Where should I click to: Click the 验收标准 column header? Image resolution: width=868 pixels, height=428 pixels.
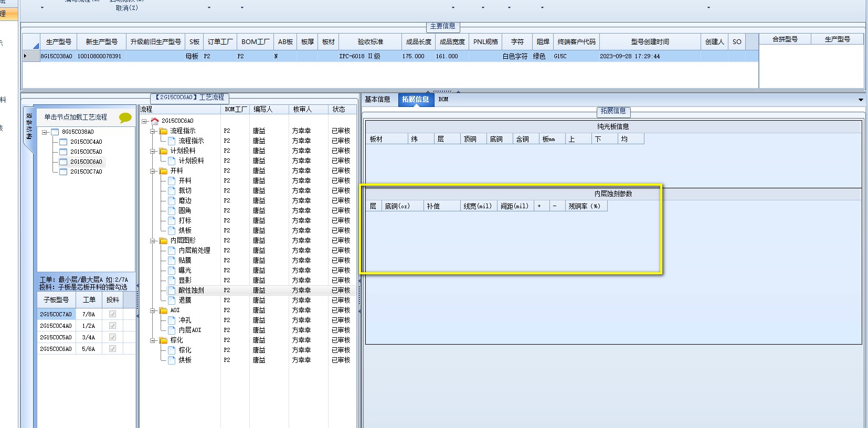point(371,41)
